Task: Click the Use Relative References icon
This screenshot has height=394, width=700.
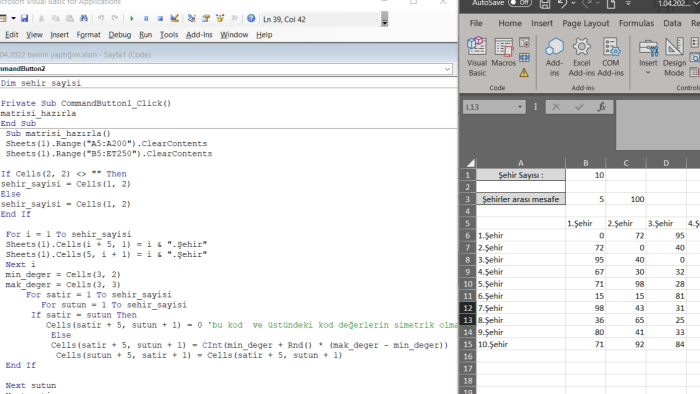Action: point(525,58)
